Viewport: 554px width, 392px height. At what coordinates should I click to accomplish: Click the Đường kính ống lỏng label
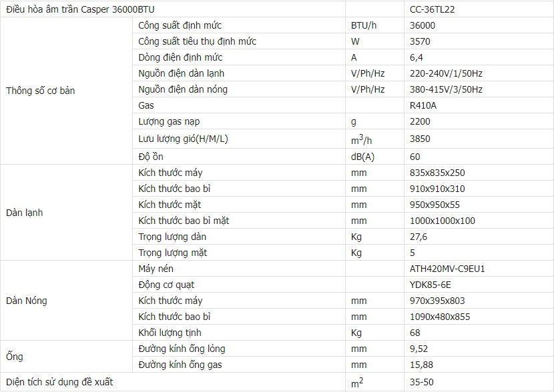tap(182, 349)
